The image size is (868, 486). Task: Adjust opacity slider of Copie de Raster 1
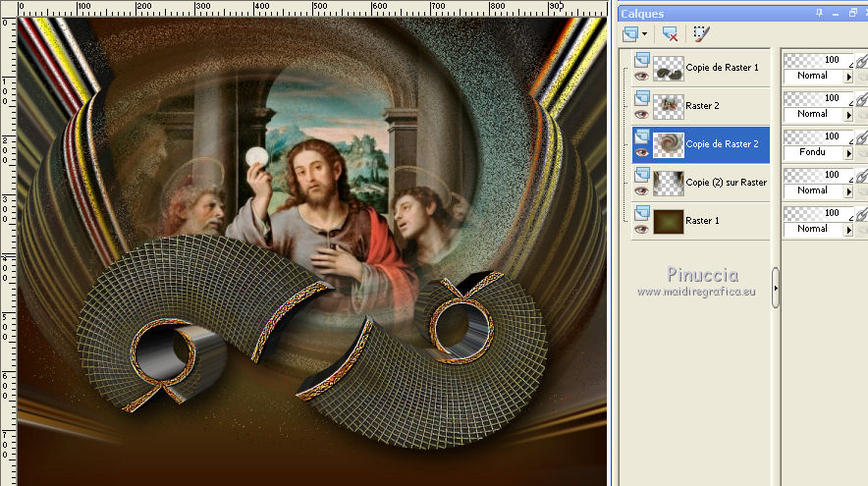[818, 60]
